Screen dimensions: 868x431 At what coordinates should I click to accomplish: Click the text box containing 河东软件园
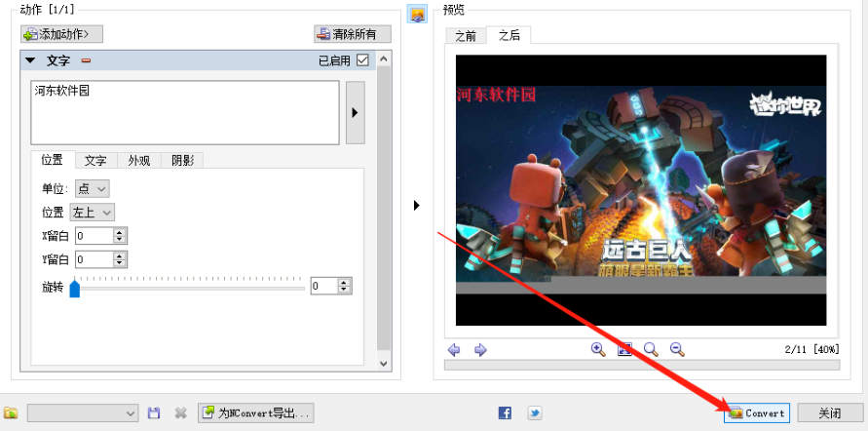[185, 113]
